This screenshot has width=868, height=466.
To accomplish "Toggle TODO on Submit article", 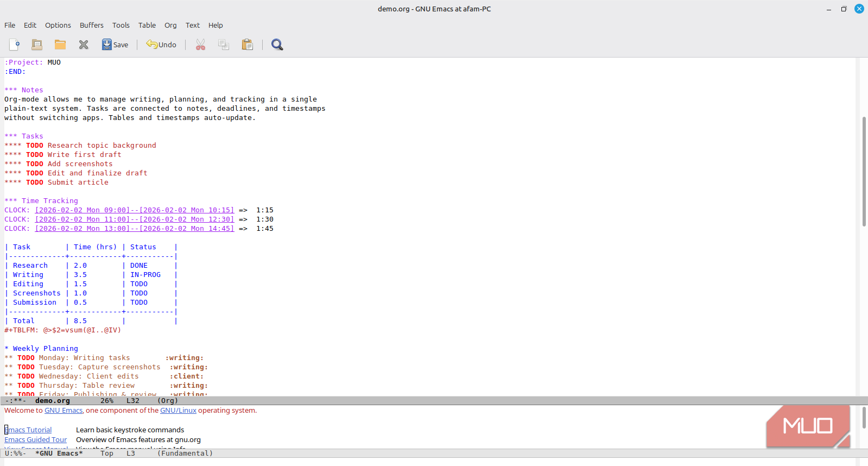I will (x=35, y=182).
